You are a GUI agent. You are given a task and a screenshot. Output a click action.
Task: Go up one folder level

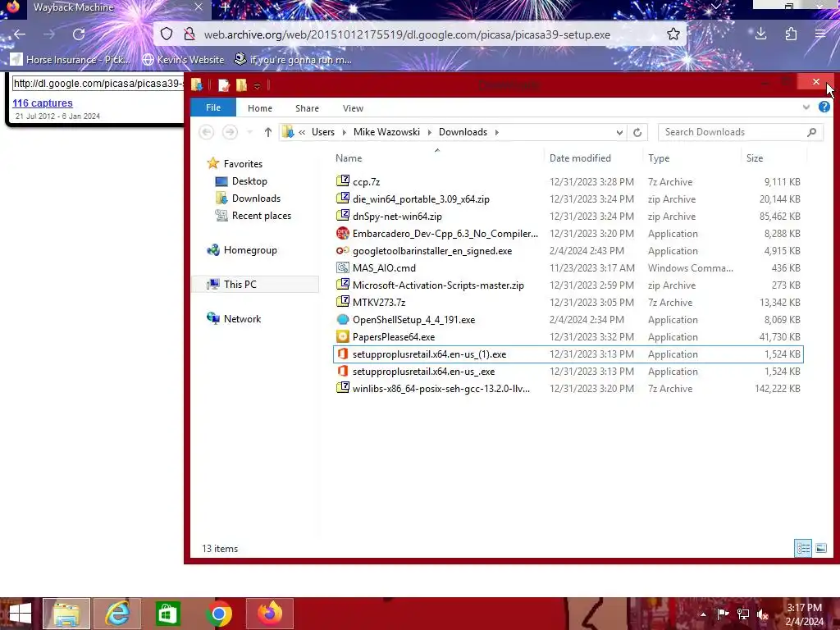click(268, 132)
